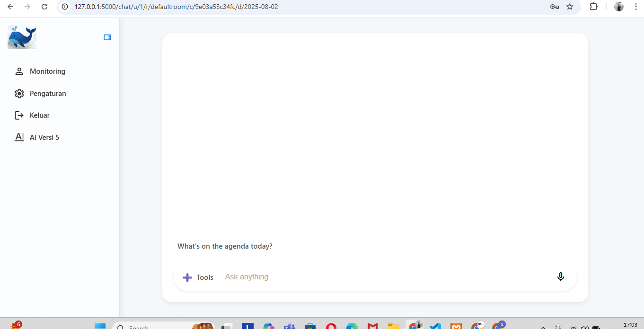Open Gmail from the taskbar
Viewport: 644px width, 329px height.
point(372,326)
